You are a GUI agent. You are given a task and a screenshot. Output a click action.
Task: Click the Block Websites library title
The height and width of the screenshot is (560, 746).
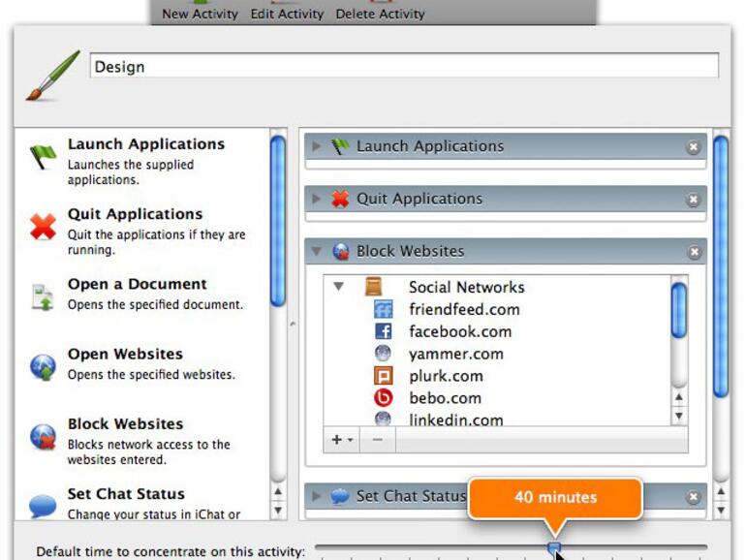125,423
